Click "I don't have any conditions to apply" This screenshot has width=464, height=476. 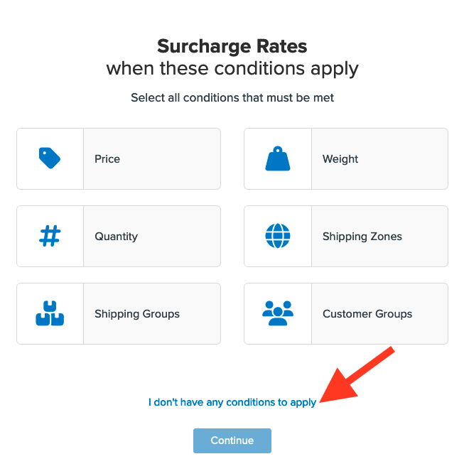(232, 403)
